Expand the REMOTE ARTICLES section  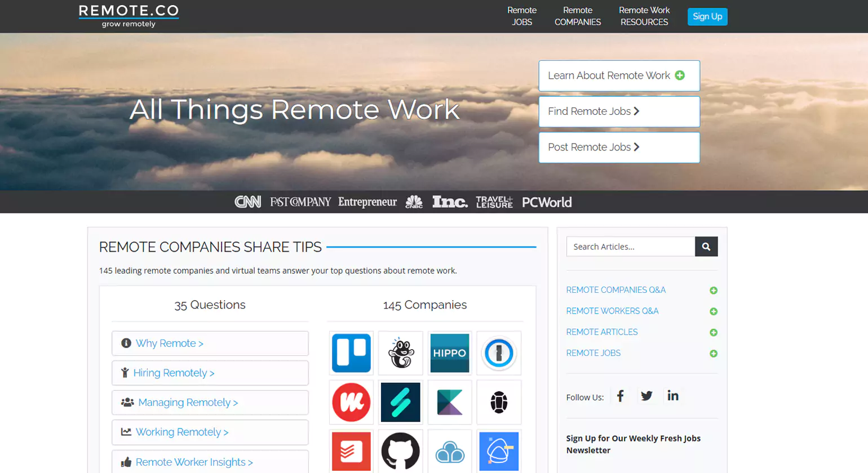(714, 332)
